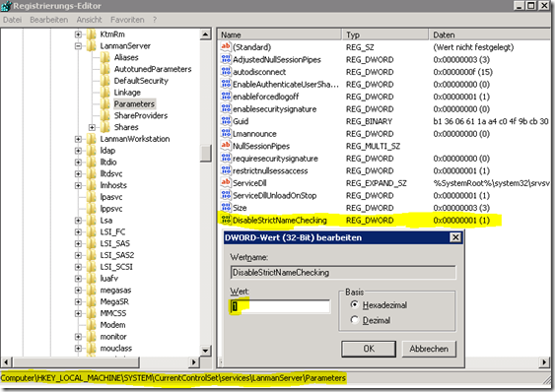The height and width of the screenshot is (392, 555).
Task: Sort by the Name column header
Action: click(x=279, y=34)
